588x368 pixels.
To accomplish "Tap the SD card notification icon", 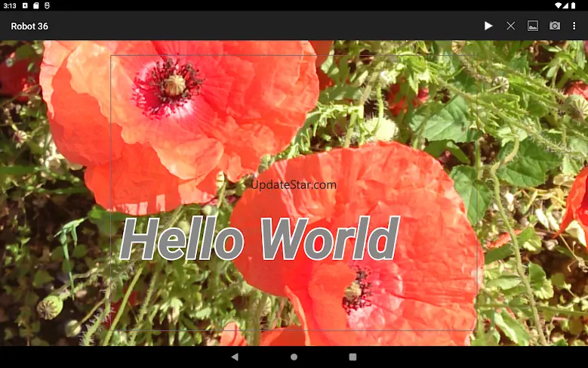I will point(36,5).
